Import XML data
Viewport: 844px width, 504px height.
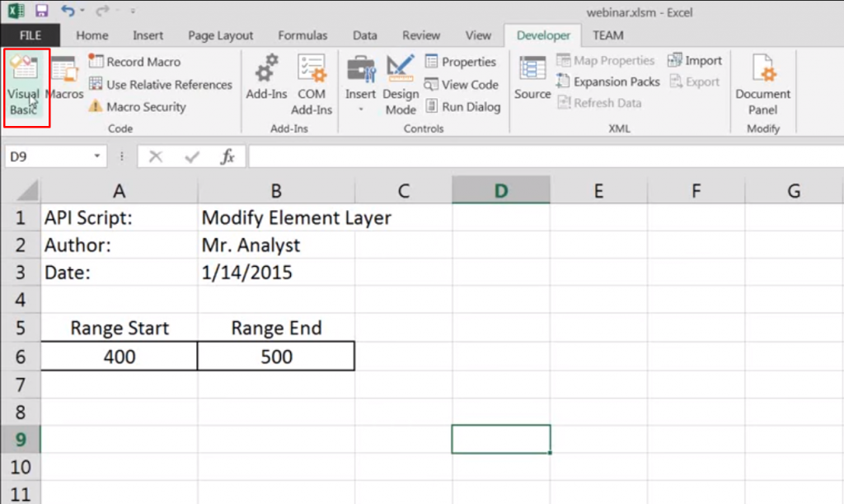tap(694, 60)
